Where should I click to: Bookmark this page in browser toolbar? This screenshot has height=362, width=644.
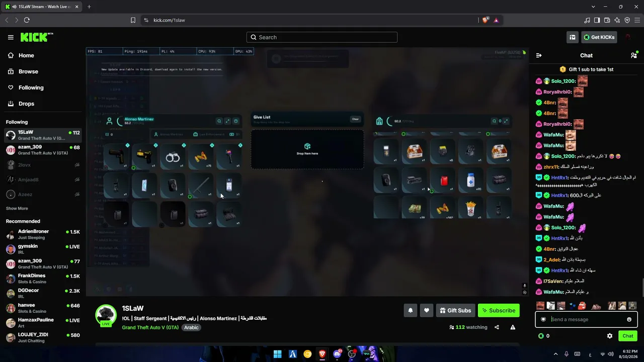pyautogui.click(x=133, y=20)
